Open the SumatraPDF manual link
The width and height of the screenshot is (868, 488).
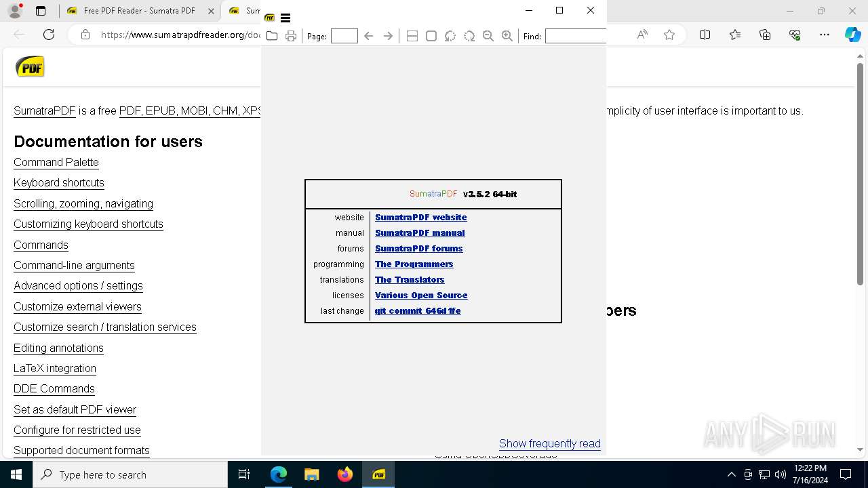[420, 233]
